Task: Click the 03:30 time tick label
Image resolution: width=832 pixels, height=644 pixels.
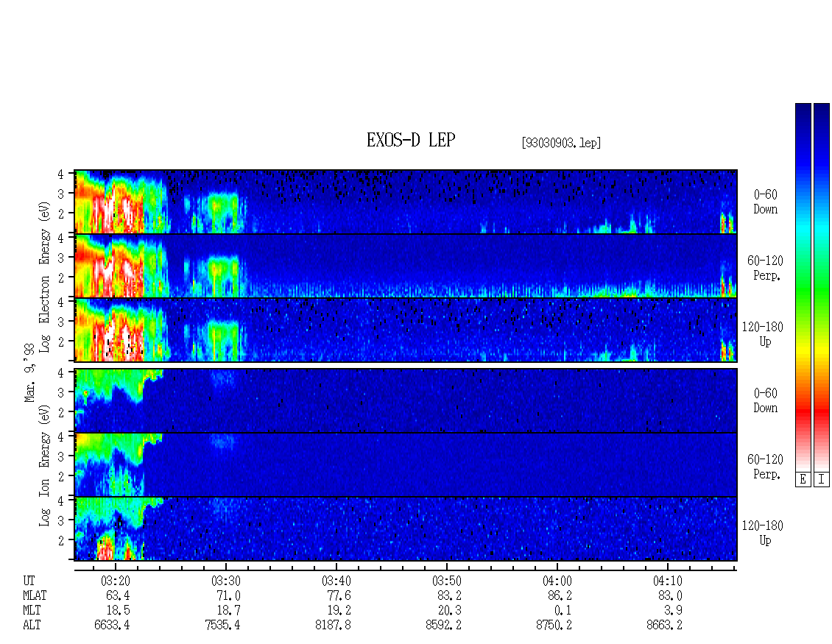Action: [226, 581]
